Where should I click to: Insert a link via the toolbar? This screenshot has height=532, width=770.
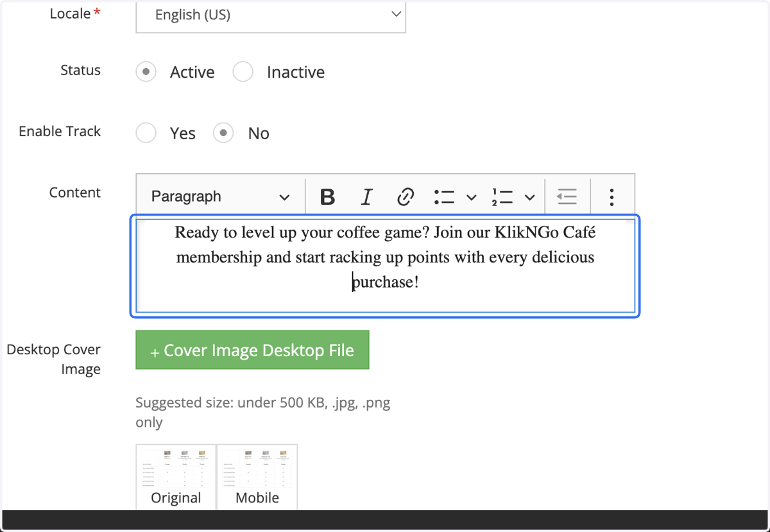point(406,196)
